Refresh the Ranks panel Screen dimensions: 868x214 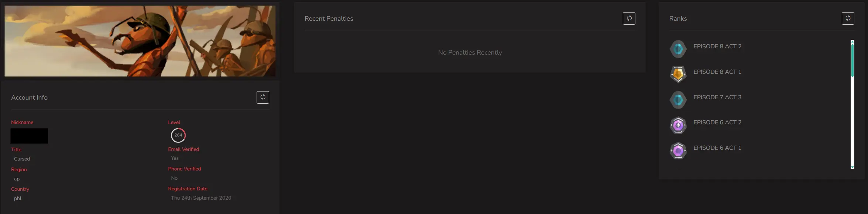click(848, 18)
